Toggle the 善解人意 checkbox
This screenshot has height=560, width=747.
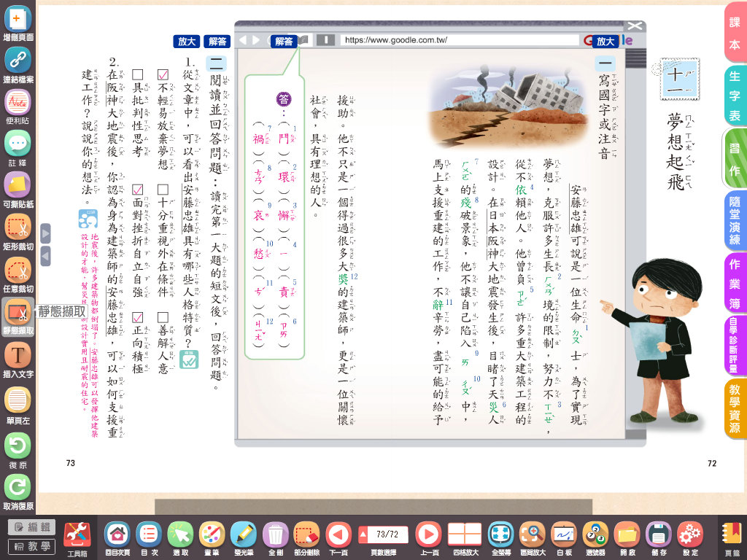(x=163, y=318)
